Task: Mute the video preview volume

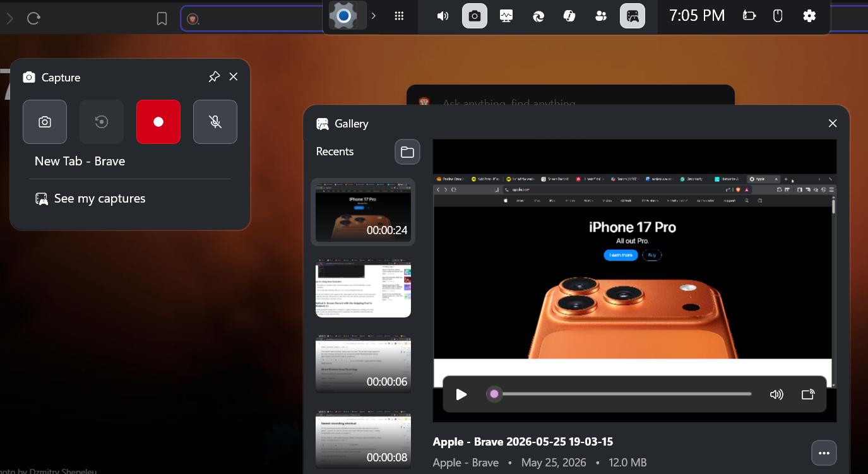Action: [x=776, y=394]
